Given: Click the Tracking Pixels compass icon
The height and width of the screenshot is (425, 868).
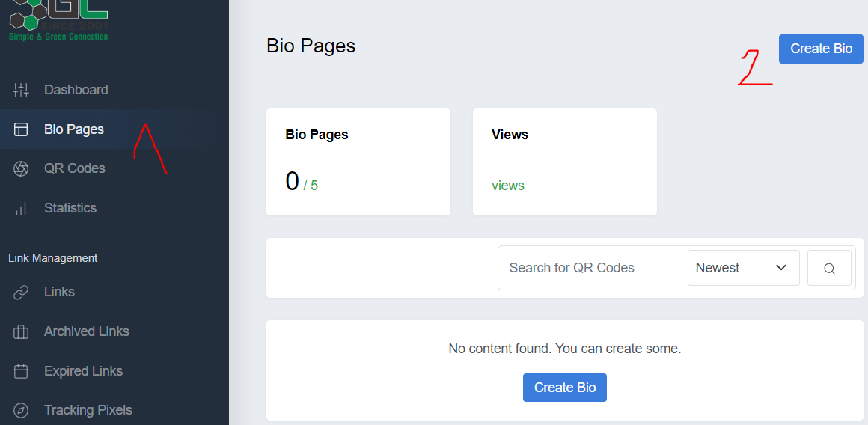Looking at the screenshot, I should [x=21, y=410].
